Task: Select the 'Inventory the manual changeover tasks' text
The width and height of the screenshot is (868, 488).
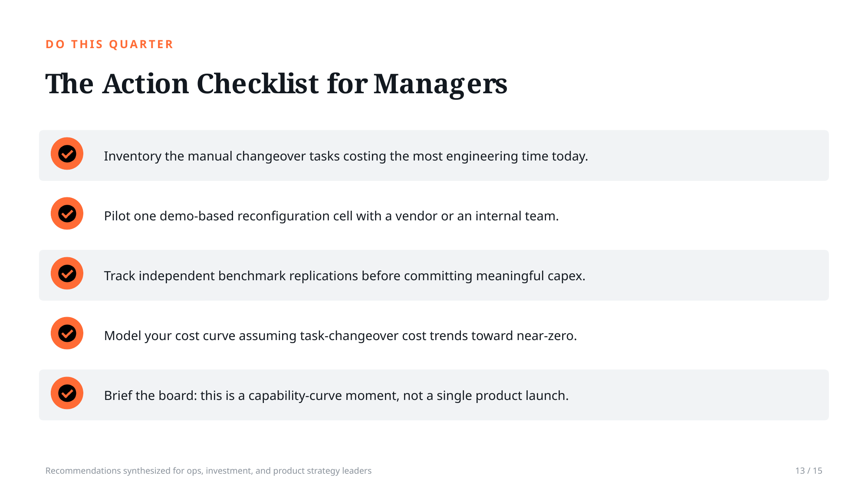Action: point(346,156)
